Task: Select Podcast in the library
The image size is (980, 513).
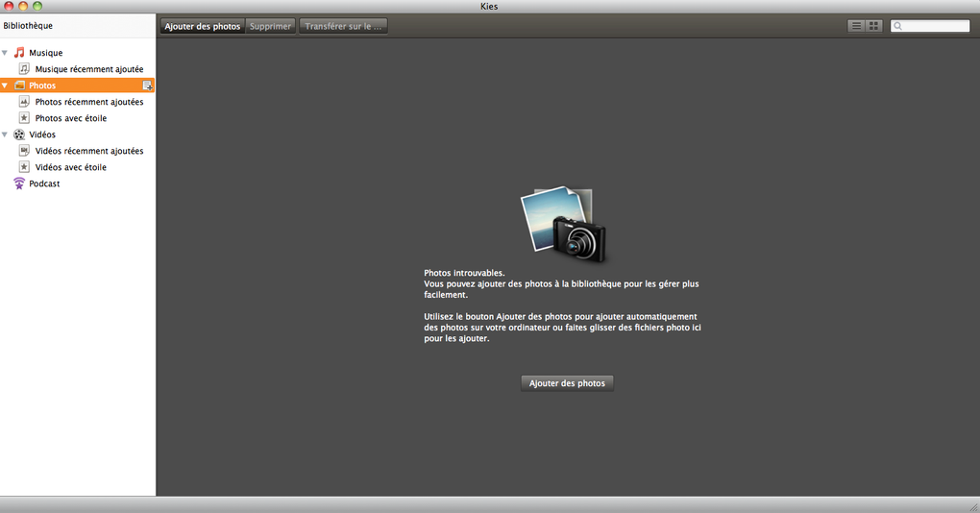Action: point(44,183)
